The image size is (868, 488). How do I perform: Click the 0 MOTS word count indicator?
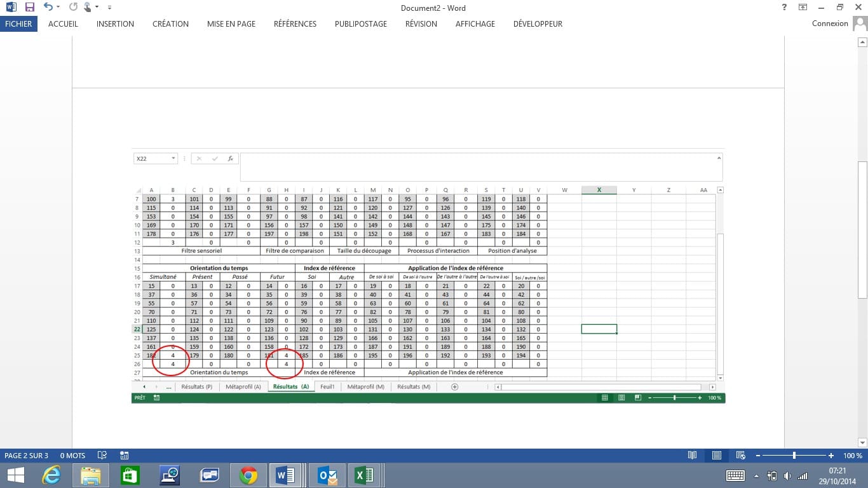point(72,456)
